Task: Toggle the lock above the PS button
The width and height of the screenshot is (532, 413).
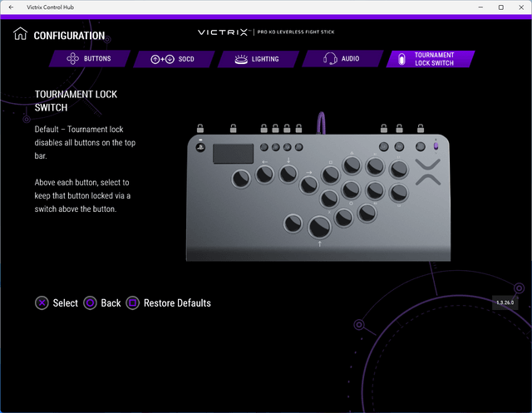Action: (x=200, y=128)
